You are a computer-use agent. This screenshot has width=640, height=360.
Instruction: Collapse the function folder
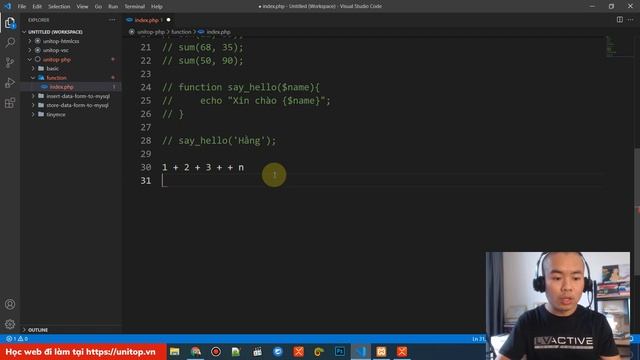[x=56, y=78]
